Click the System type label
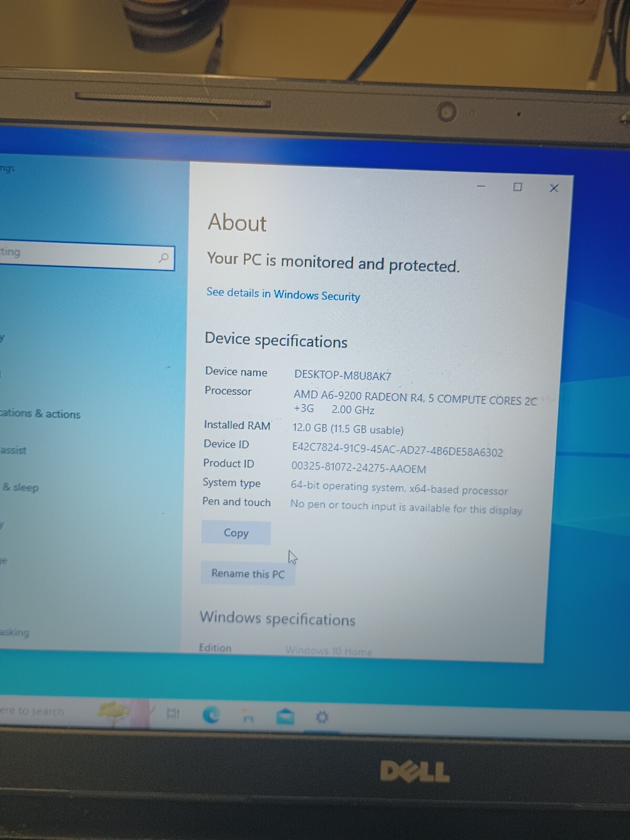The width and height of the screenshot is (630, 840). 232,482
